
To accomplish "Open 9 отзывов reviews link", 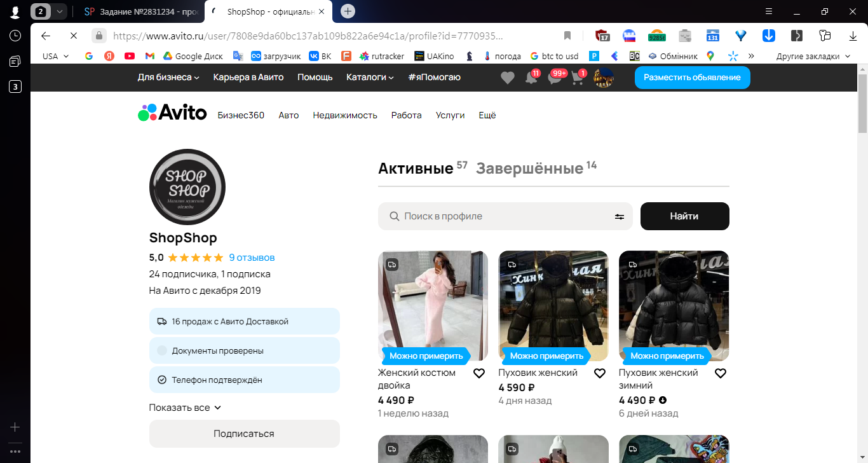I will (252, 258).
